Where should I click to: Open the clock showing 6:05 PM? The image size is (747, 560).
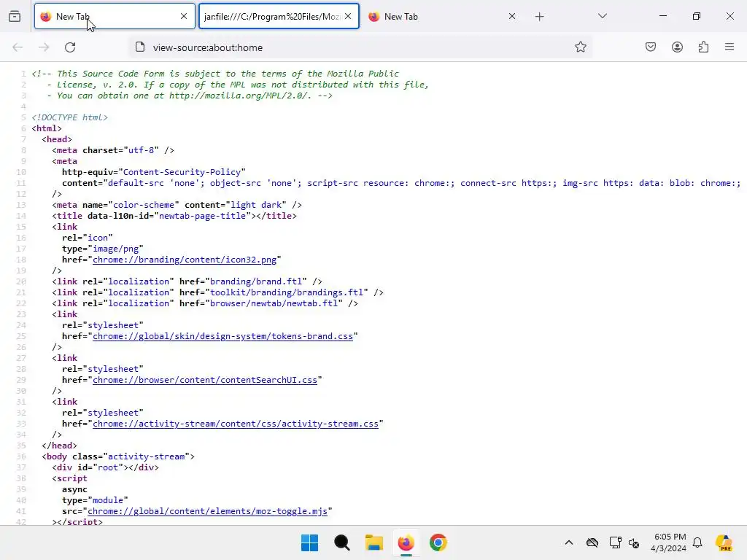point(669,542)
